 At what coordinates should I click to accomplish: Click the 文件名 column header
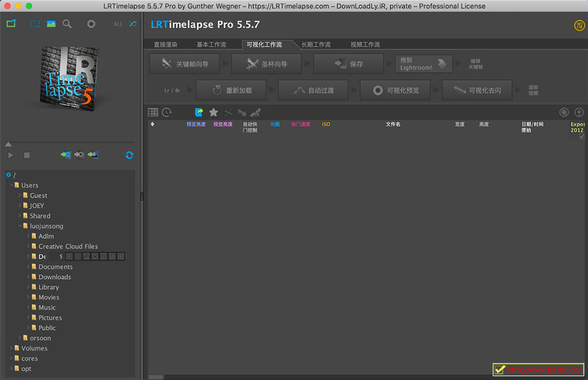point(393,124)
